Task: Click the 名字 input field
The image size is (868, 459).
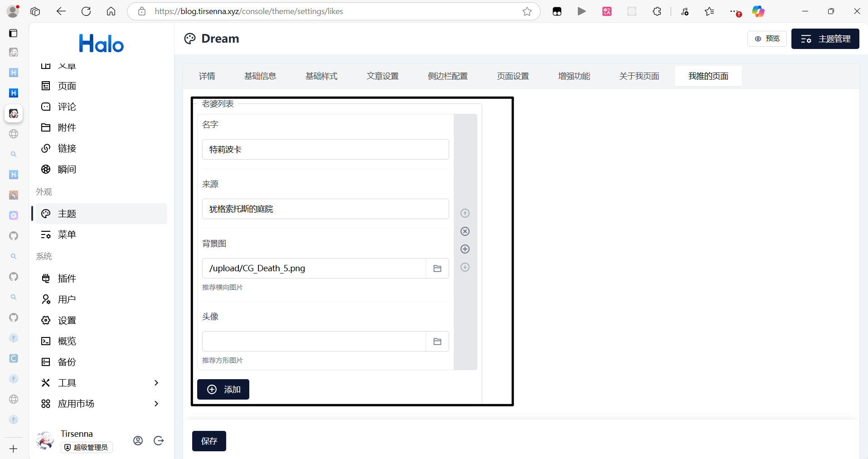Action: [x=325, y=150]
